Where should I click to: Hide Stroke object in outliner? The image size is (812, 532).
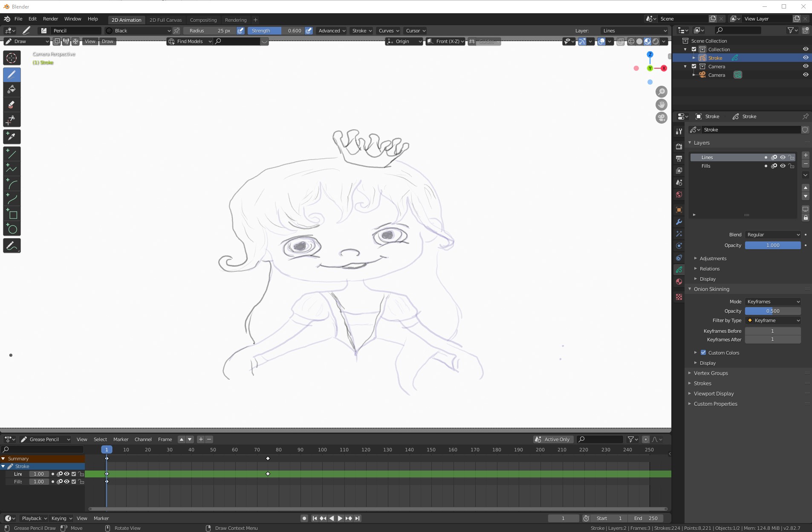click(x=806, y=58)
